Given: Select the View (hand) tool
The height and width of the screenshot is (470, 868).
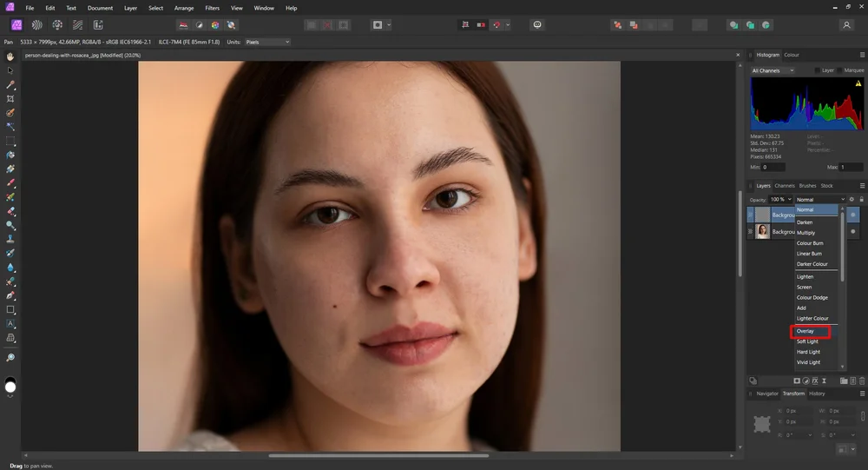Looking at the screenshot, I should click(x=10, y=56).
